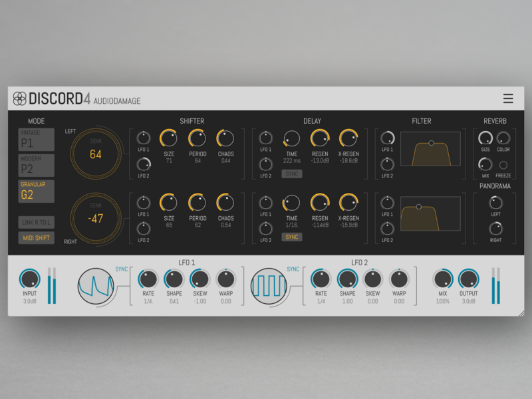Image resolution: width=532 pixels, height=399 pixels.
Task: Click the right semitone dial showing -47
Action: [x=96, y=218]
